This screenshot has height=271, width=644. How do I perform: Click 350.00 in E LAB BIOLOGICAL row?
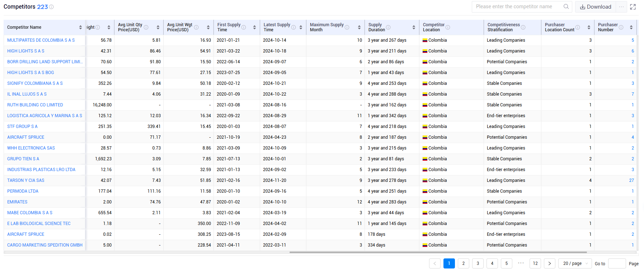coord(204,224)
